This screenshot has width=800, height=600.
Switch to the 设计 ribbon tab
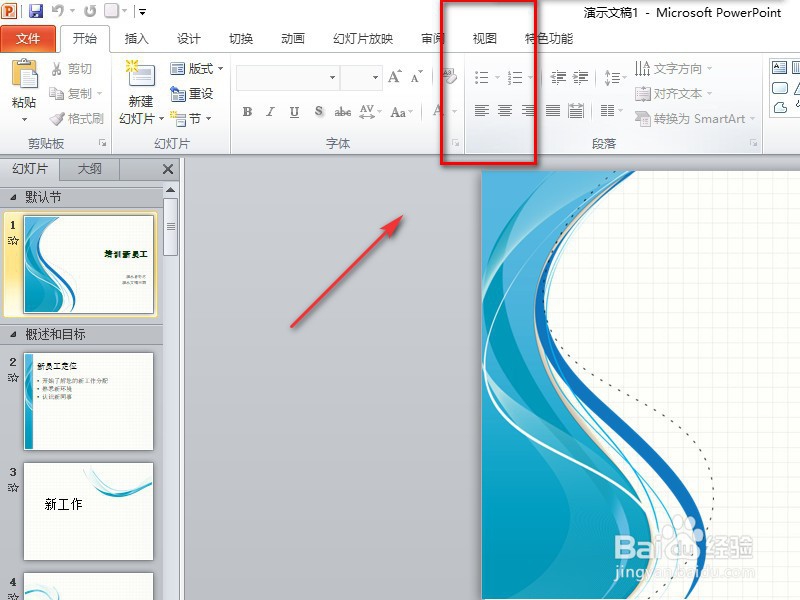[188, 39]
